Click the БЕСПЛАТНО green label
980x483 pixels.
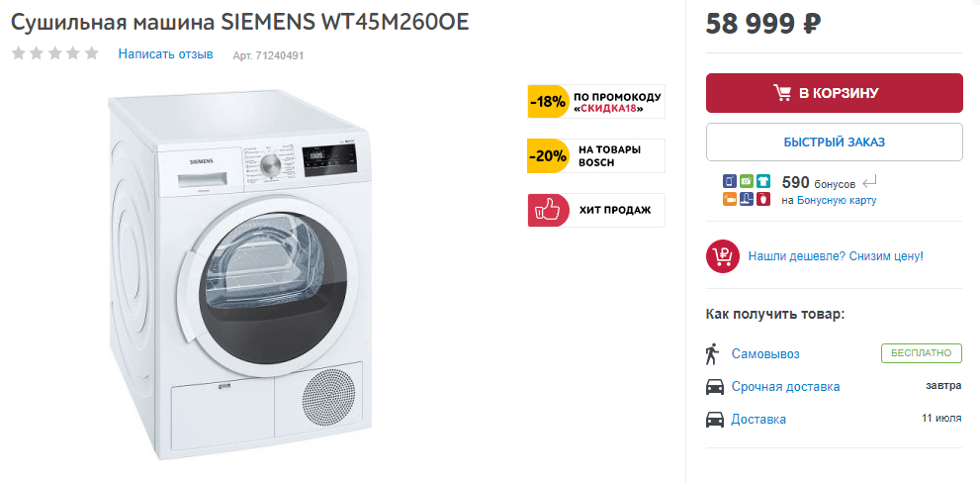click(x=921, y=353)
